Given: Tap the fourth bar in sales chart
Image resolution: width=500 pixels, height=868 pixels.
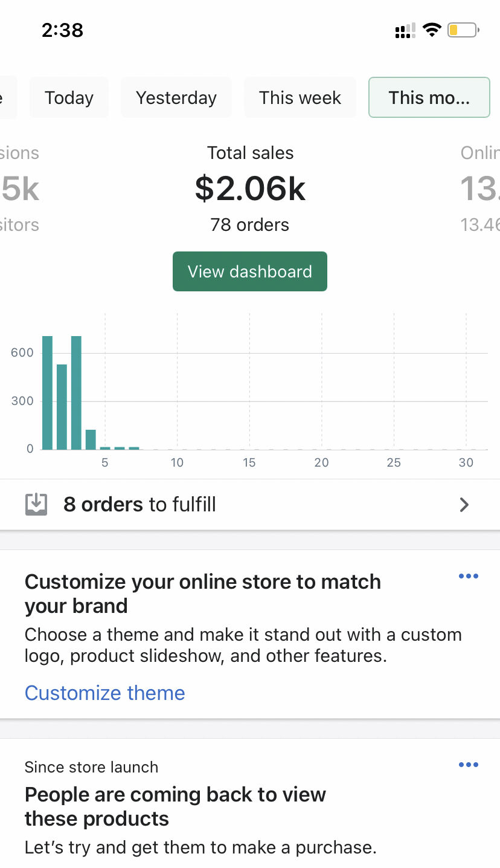Looking at the screenshot, I should [x=91, y=439].
